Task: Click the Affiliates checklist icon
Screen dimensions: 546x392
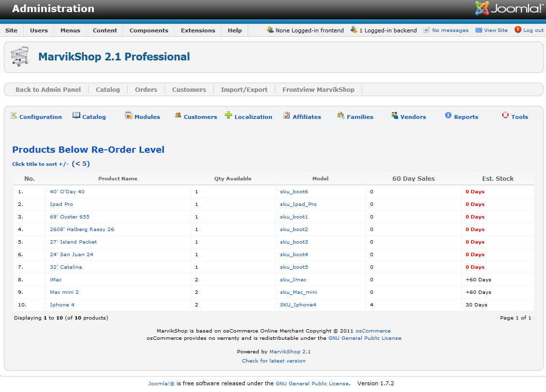Action: coord(287,115)
